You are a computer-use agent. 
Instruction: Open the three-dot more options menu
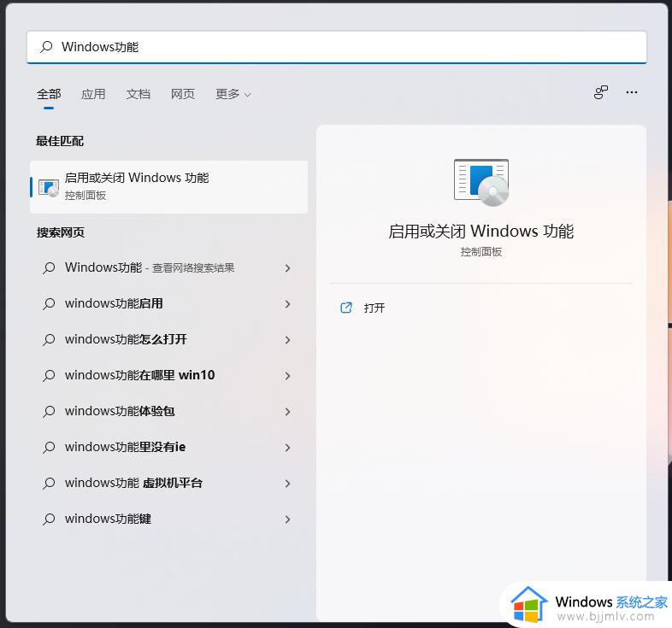pyautogui.click(x=632, y=92)
